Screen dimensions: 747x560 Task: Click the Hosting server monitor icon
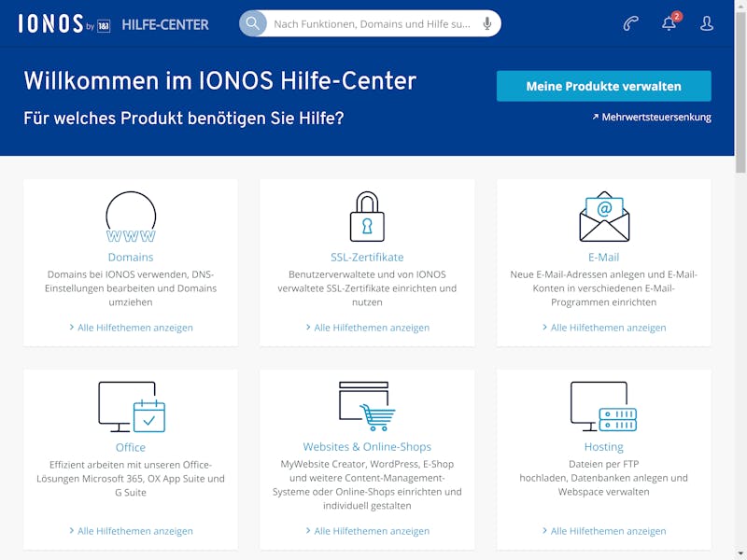(603, 406)
